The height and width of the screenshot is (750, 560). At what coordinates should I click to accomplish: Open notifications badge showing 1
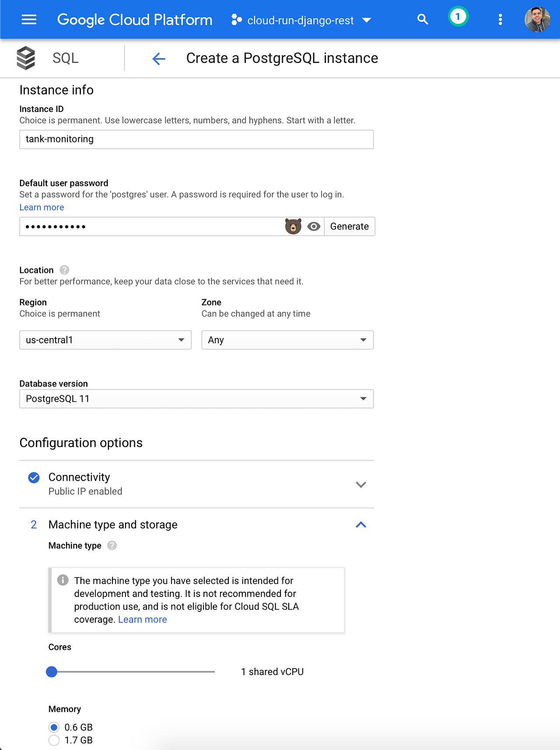458,17
